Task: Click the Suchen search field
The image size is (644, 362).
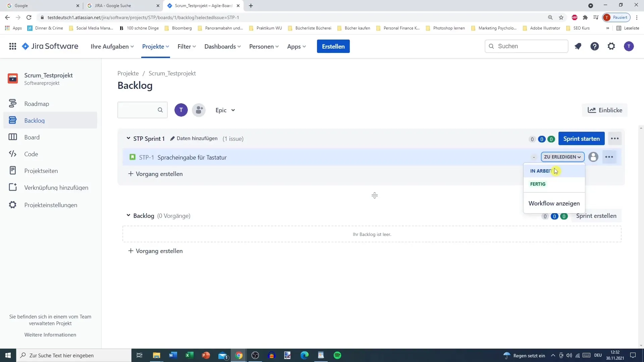Action: click(526, 46)
